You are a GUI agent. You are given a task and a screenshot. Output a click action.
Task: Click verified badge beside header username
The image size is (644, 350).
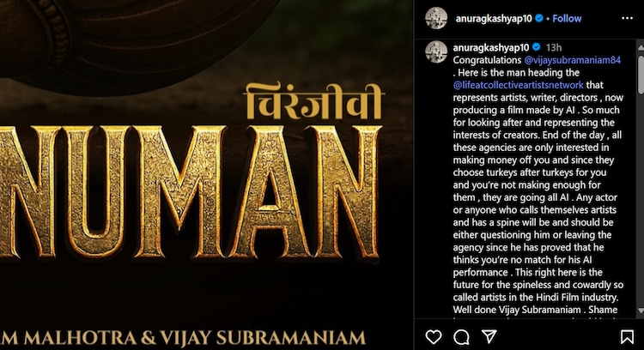pyautogui.click(x=539, y=19)
